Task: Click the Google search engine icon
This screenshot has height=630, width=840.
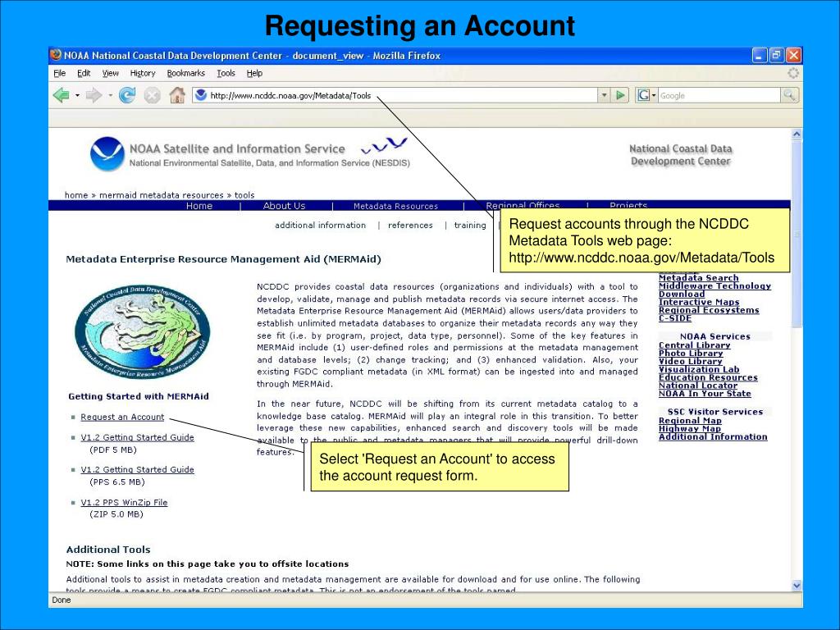Action: [644, 95]
